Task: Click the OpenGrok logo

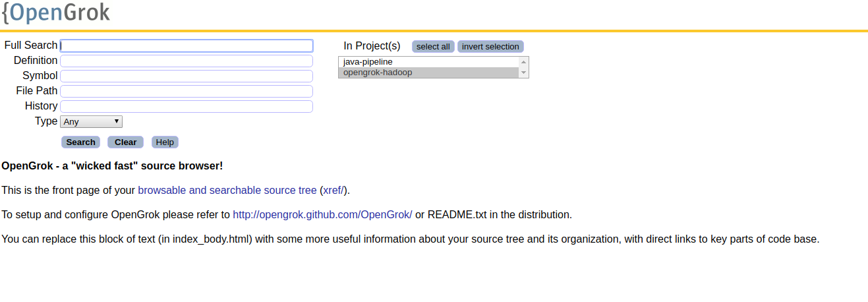Action: click(56, 13)
